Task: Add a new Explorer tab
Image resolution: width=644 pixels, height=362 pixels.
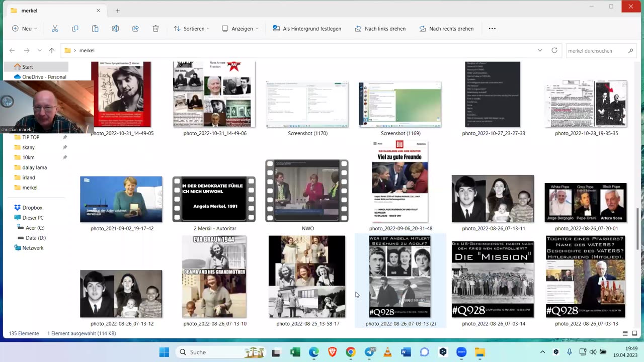Action: [118, 11]
